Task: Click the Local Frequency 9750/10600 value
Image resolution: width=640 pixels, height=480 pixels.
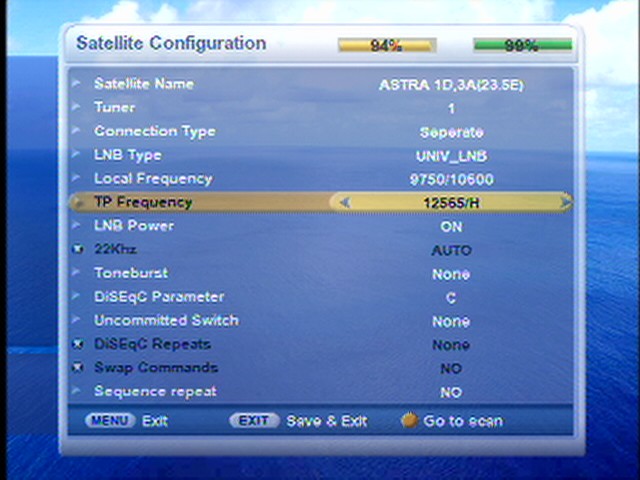Action: [451, 180]
